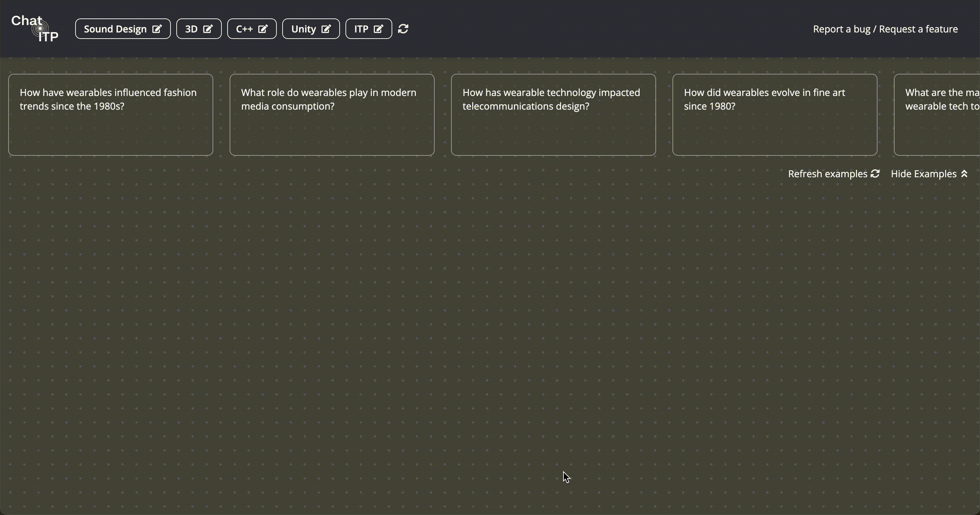Choose the wearables in fine art example
The image size is (980, 515).
point(775,114)
